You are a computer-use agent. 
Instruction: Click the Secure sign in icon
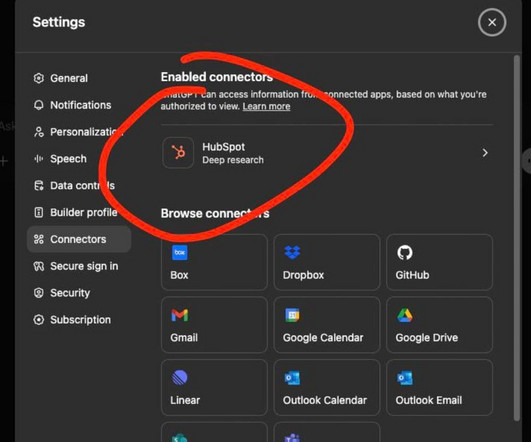pyautogui.click(x=39, y=266)
